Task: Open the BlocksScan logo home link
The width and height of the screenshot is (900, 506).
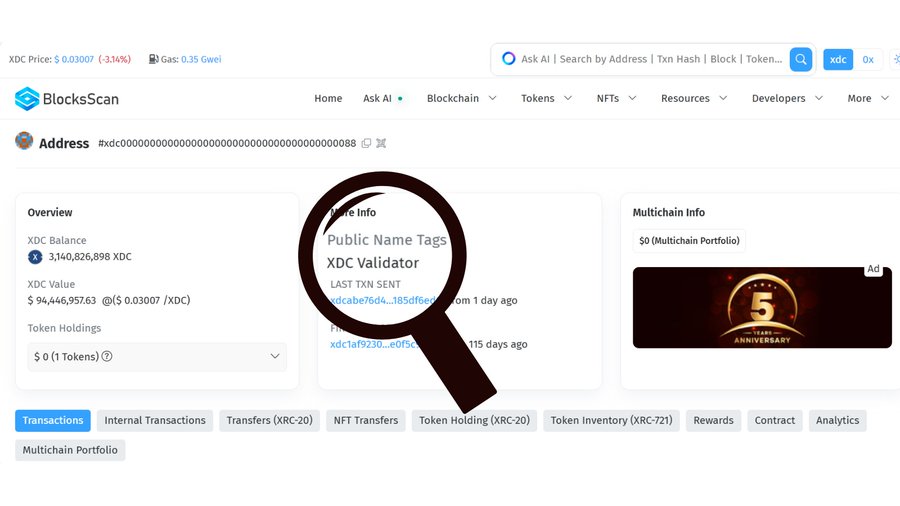Action: tap(67, 99)
